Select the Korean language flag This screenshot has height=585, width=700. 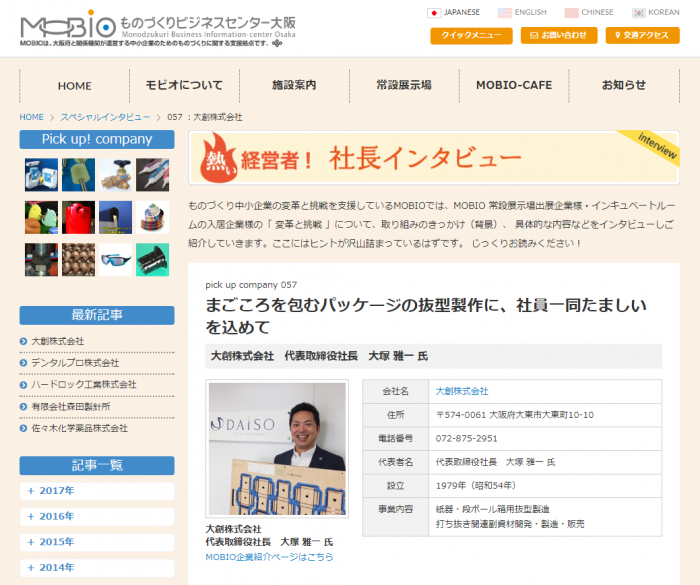tap(638, 13)
